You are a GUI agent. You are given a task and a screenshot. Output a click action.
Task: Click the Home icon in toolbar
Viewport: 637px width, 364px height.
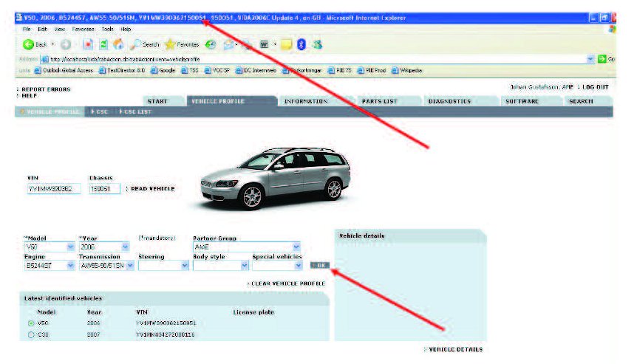pyautogui.click(x=117, y=44)
